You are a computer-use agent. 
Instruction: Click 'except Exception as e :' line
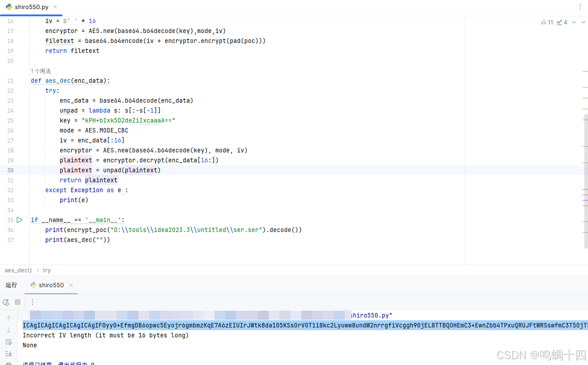(87, 190)
